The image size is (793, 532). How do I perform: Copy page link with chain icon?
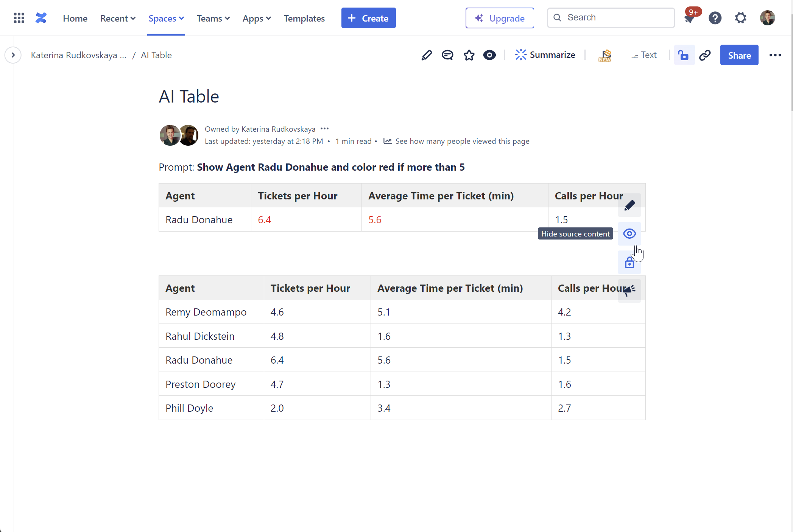pos(705,55)
